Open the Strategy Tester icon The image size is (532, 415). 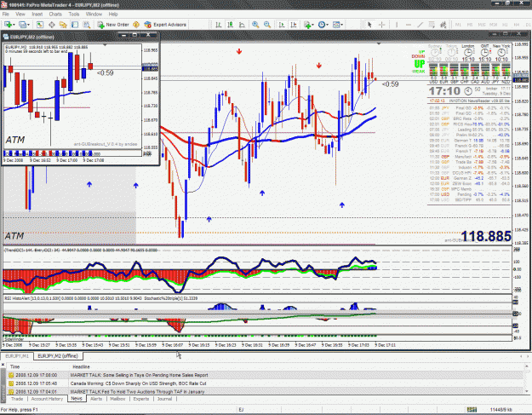(87, 25)
